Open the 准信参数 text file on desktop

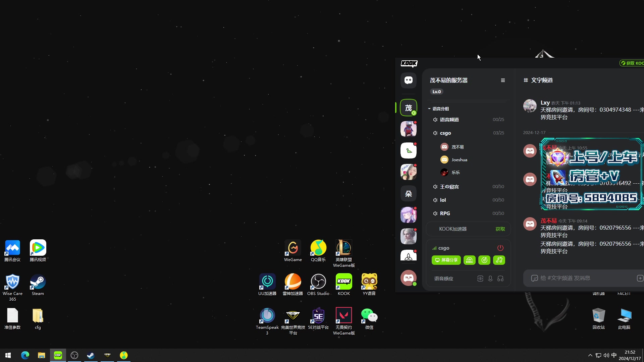(x=12, y=319)
